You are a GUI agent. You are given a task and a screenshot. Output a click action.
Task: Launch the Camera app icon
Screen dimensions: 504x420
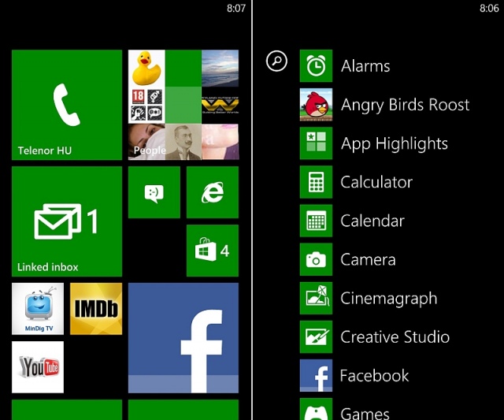tap(316, 259)
